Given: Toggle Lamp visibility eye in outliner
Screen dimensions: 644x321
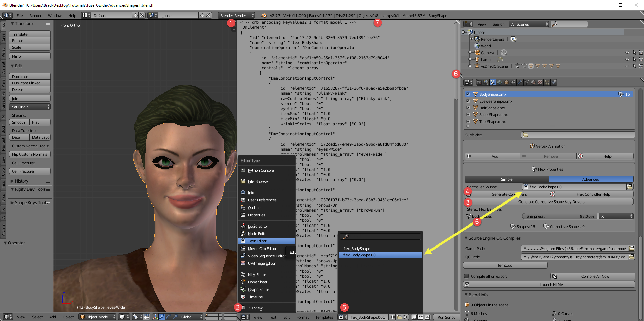Looking at the screenshot, I should (627, 60).
